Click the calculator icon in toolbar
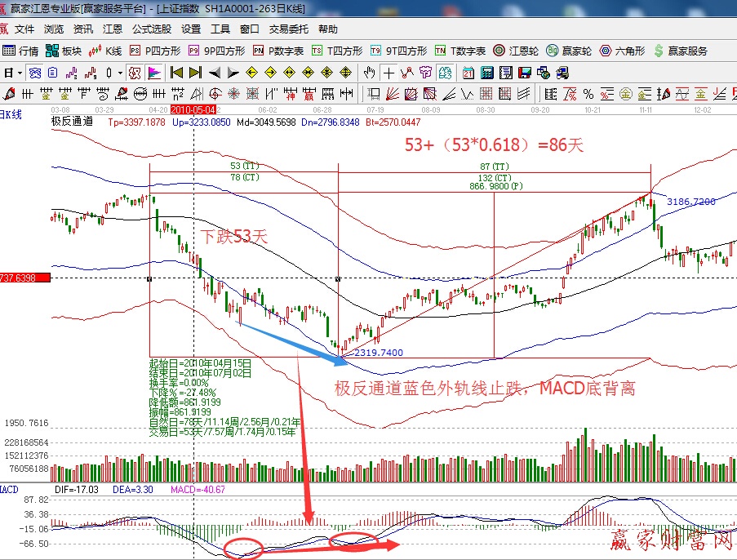The width and height of the screenshot is (737, 560). pyautogui.click(x=485, y=73)
